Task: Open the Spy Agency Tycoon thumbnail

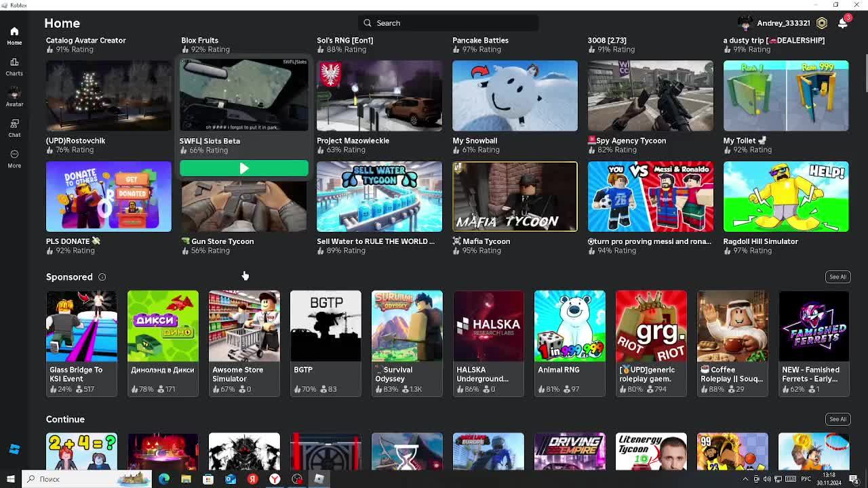Action: click(651, 96)
